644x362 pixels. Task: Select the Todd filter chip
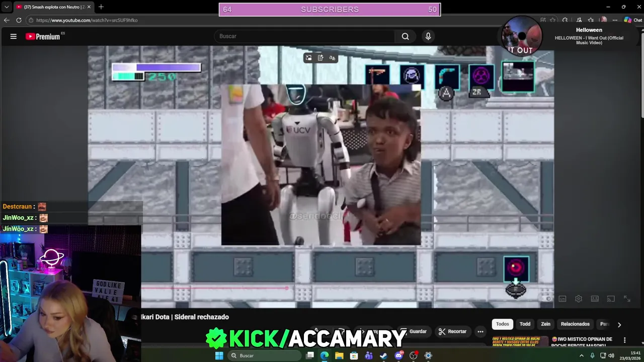525,324
